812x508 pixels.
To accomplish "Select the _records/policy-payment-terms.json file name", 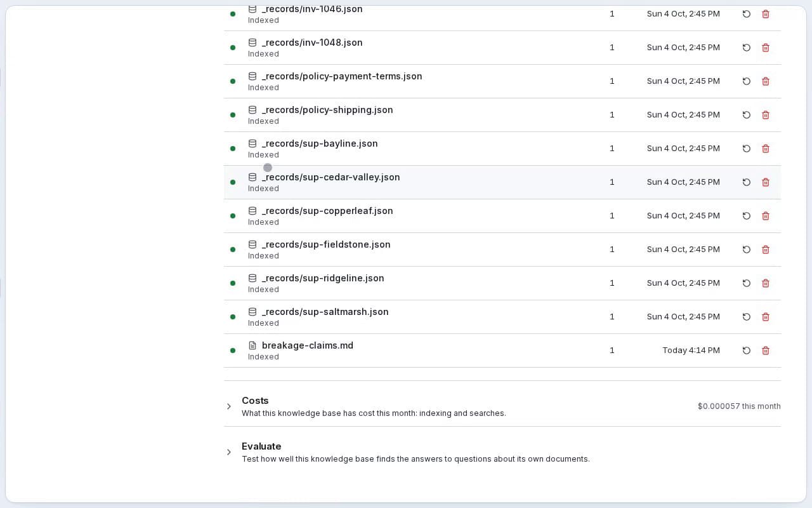I will [342, 76].
